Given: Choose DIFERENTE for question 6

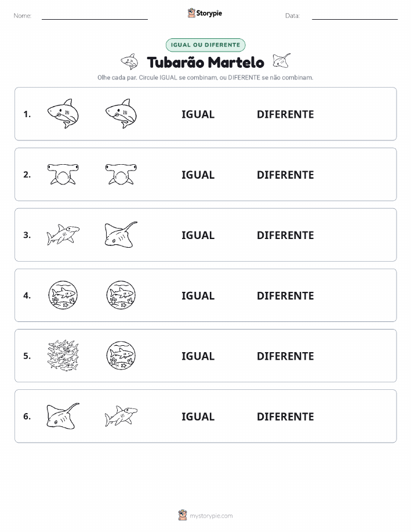Looking at the screenshot, I should (x=285, y=417).
